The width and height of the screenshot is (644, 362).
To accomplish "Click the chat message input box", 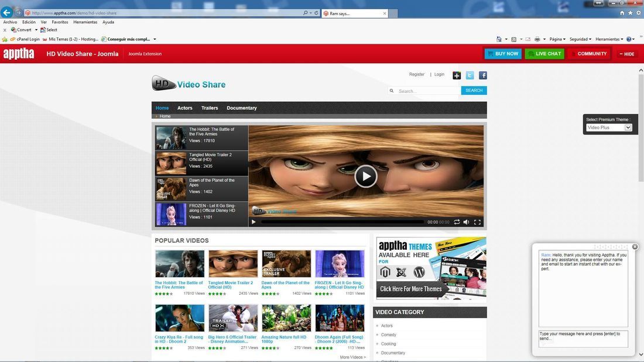I will [583, 339].
